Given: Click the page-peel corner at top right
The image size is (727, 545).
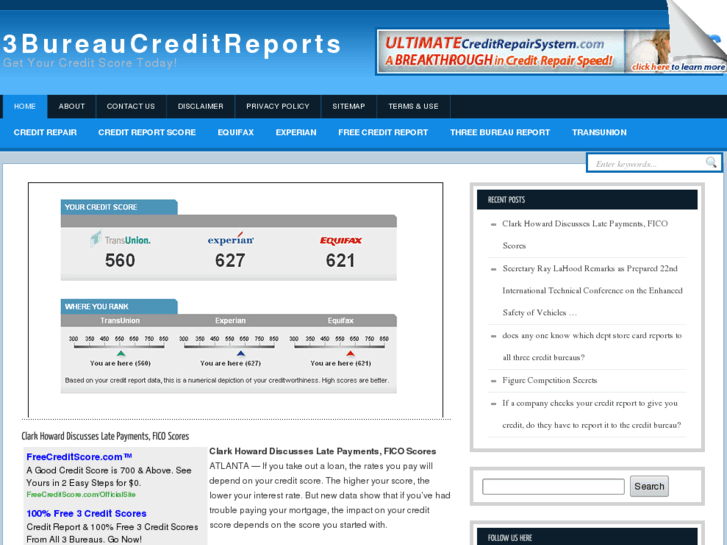Looking at the screenshot, I should 697,32.
